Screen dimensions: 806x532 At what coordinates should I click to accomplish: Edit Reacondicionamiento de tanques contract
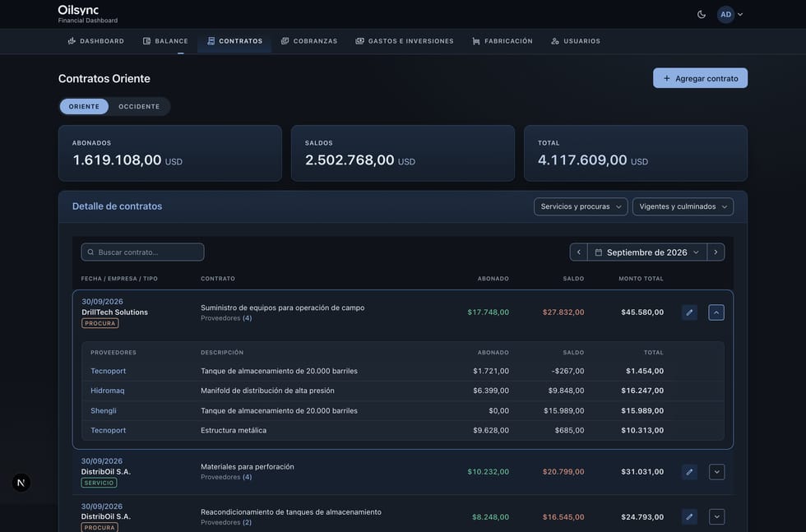pos(689,516)
